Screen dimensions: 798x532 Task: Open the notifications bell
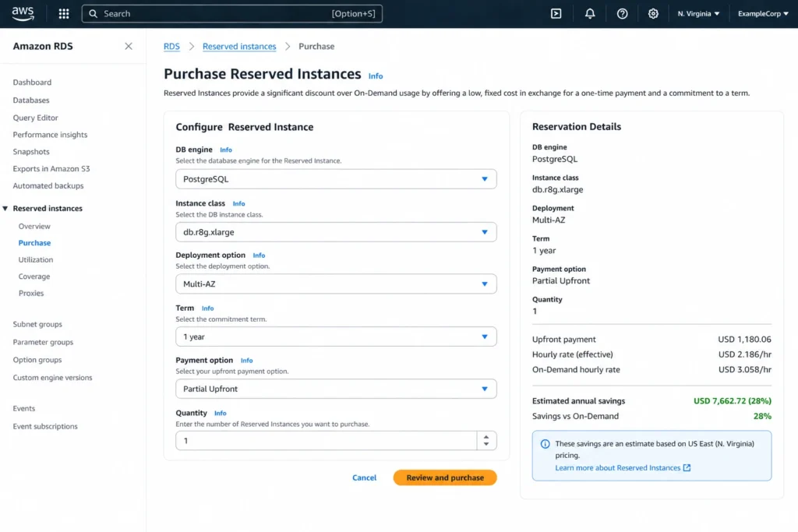pyautogui.click(x=590, y=13)
